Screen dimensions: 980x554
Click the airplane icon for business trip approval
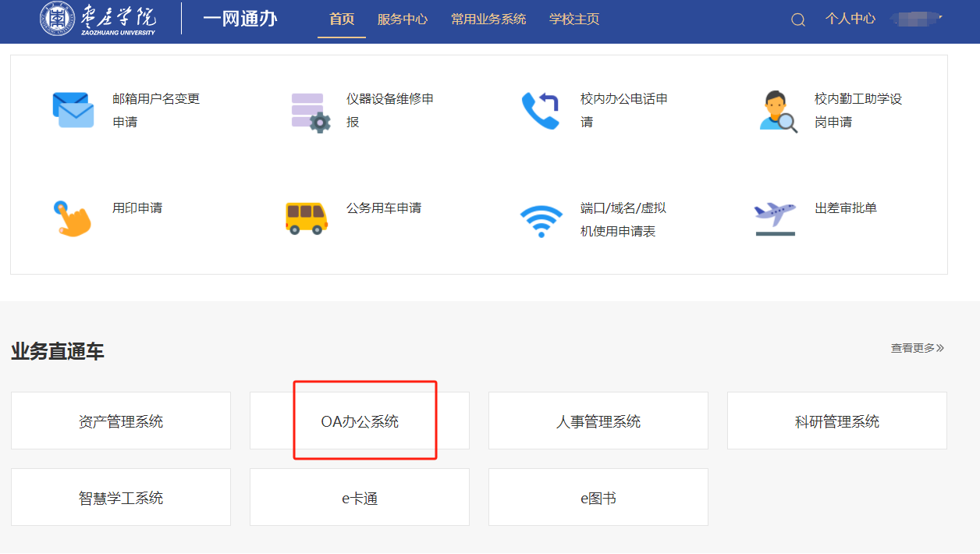click(775, 218)
